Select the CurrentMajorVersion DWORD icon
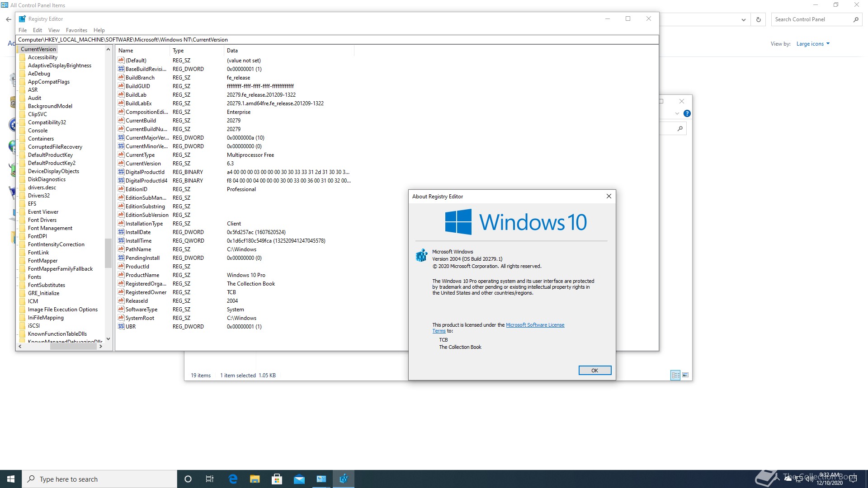Screen dimensions: 868x488 pos(121,138)
